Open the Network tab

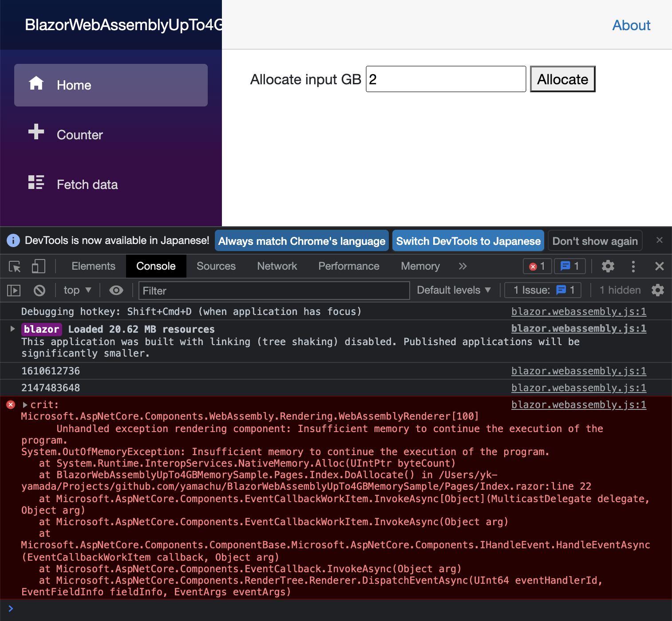277,266
